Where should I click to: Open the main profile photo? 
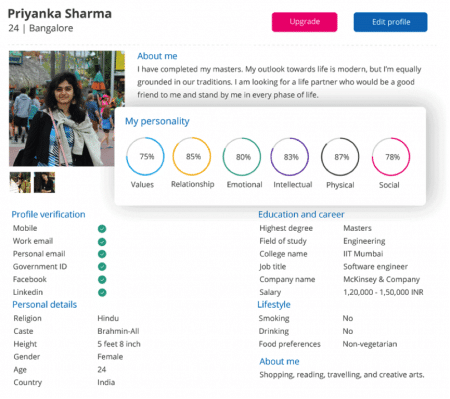[67, 108]
